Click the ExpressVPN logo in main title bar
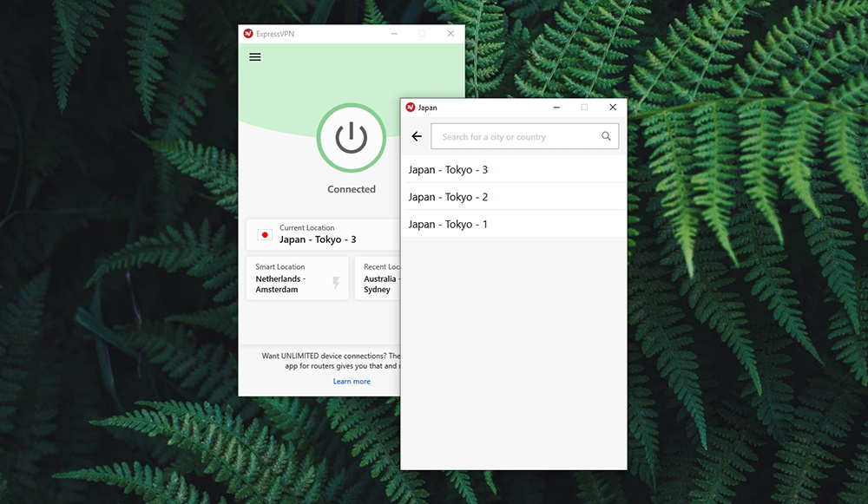The height and width of the screenshot is (504, 868). click(x=248, y=34)
